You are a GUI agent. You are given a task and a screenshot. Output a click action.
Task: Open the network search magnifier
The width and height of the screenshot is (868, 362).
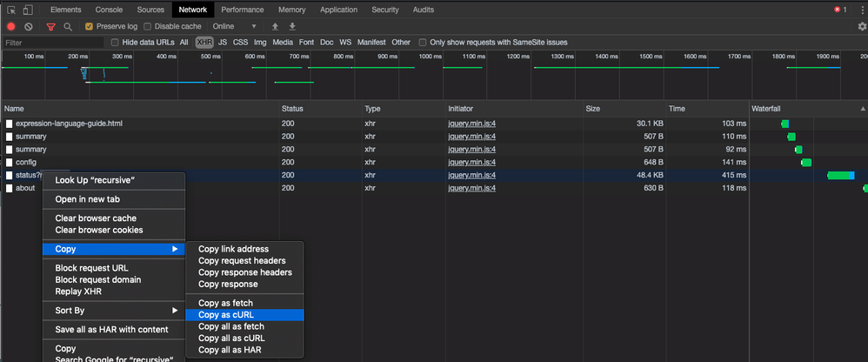[x=68, y=26]
